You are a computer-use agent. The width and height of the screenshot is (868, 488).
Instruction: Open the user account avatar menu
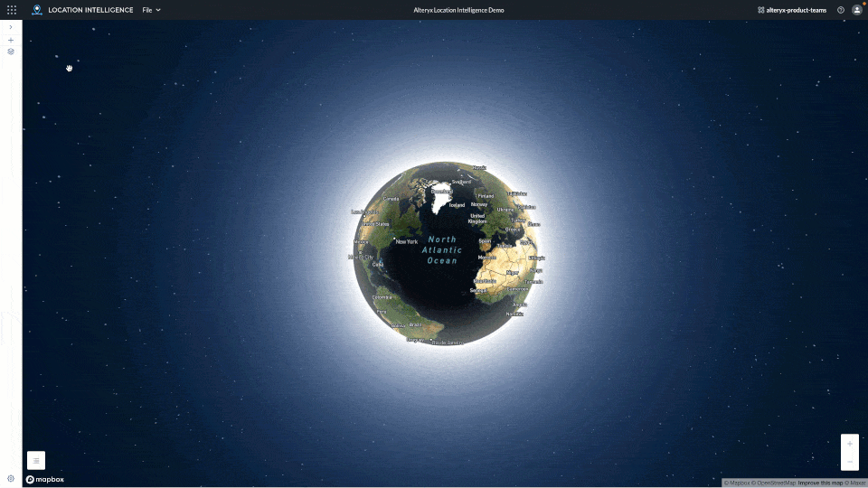coord(857,10)
